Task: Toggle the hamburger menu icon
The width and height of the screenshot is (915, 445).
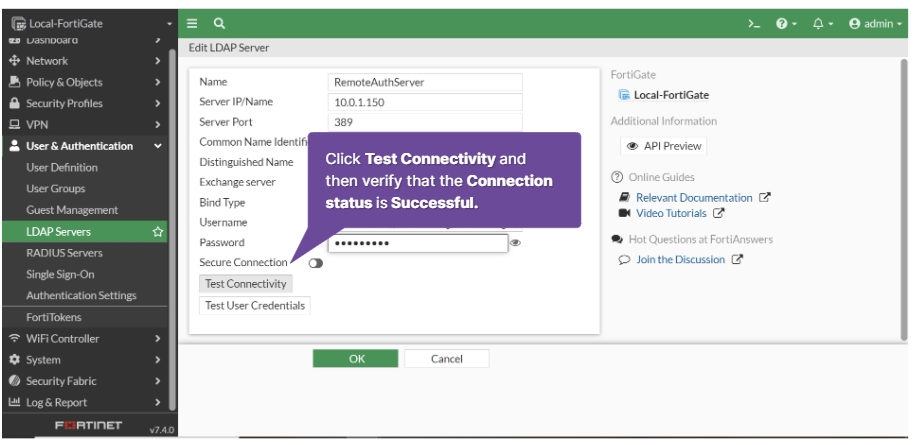Action: coord(192,23)
